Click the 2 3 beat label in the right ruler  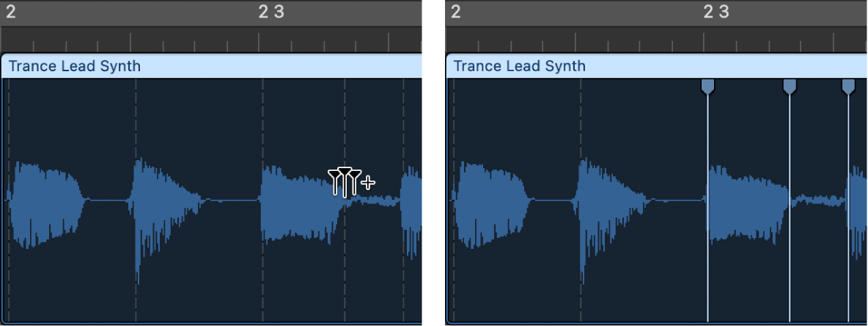click(x=716, y=12)
